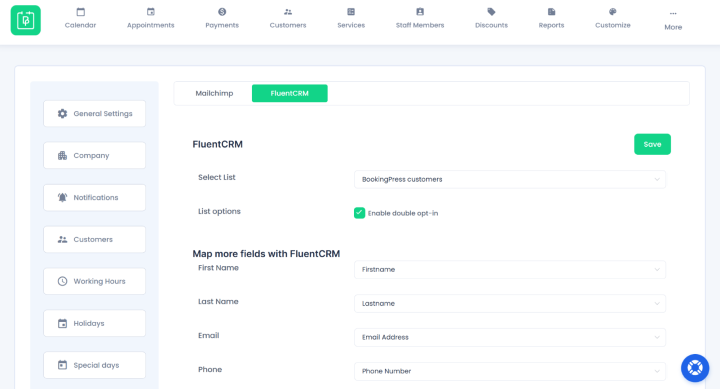This screenshot has width=720, height=389.
Task: Click the chevron arrow of Select List
Action: click(x=657, y=180)
